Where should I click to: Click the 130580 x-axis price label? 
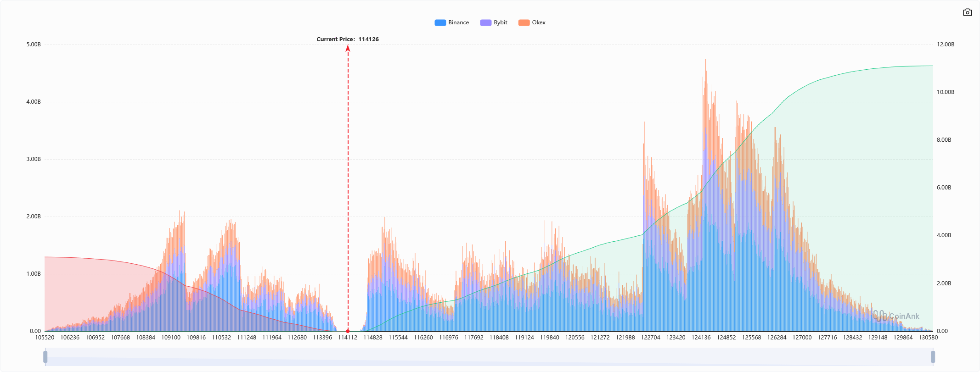[x=928, y=338]
